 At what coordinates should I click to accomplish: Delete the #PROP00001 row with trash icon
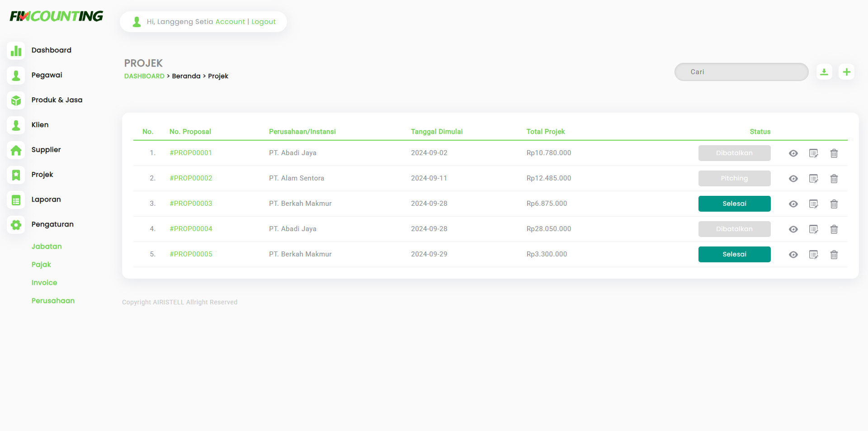point(834,153)
